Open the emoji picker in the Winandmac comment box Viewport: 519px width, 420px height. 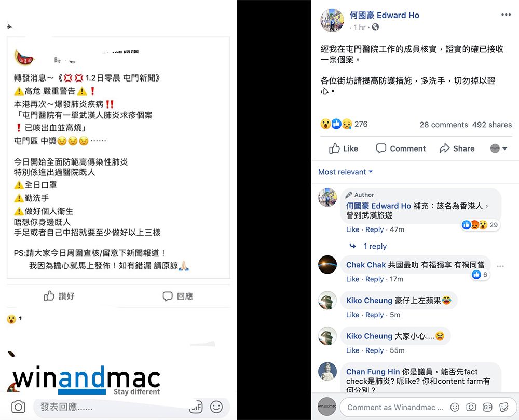coord(455,408)
